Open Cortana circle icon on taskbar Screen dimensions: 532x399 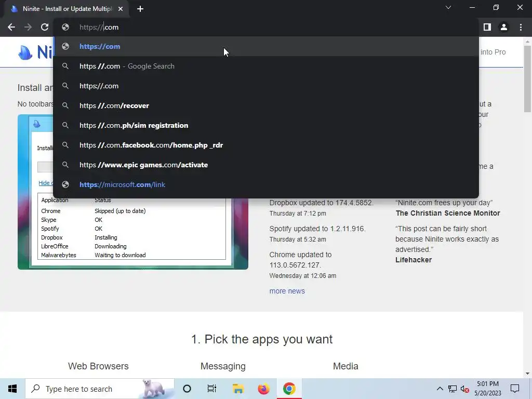(187, 389)
